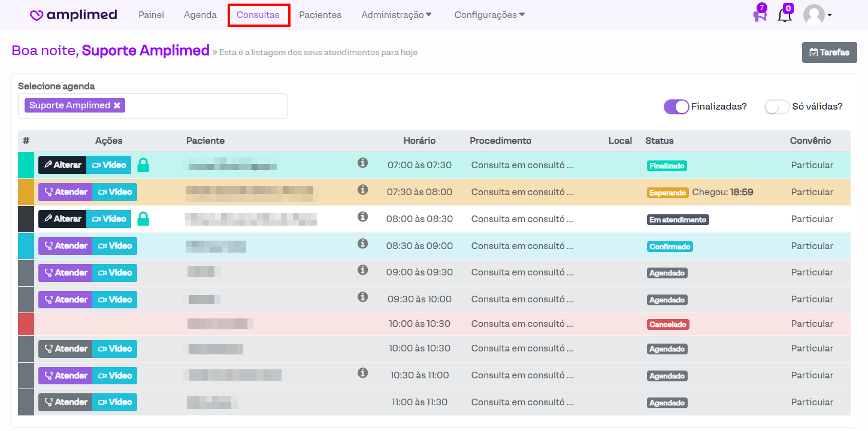Click the Tarefas button
Viewport: 868px width, 431px height.
point(829,52)
